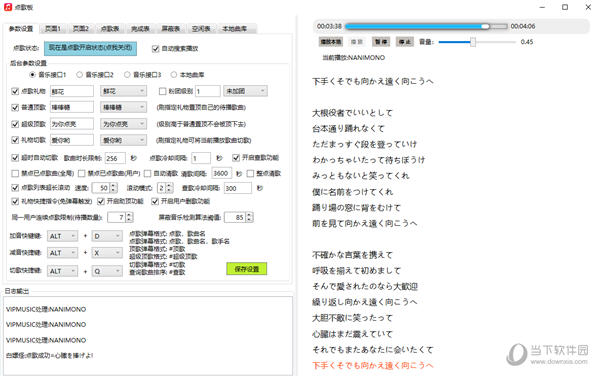
Task: Click the playback progress bar
Action: [426, 26]
